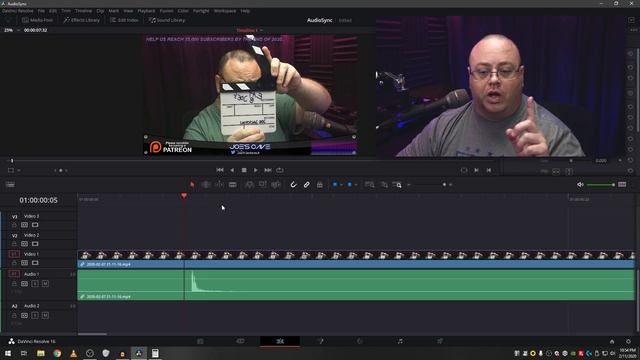The image size is (640, 360).
Task: Click the full extent zoom icon
Action: (369, 185)
